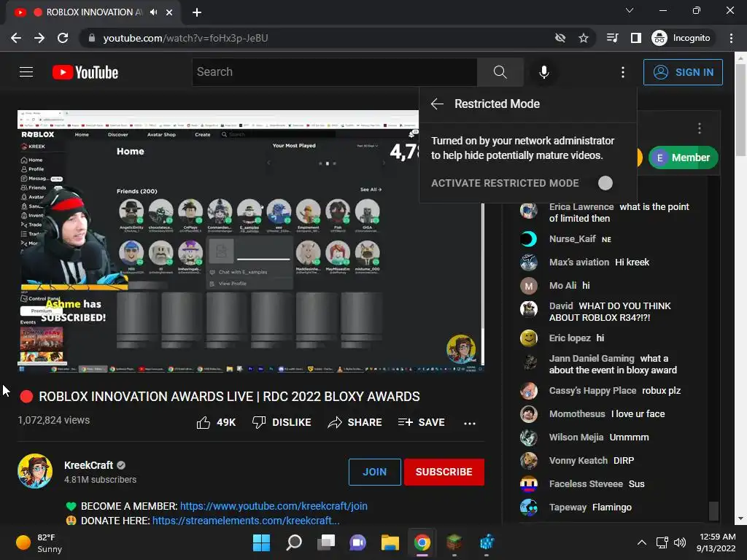This screenshot has width=747, height=560.
Task: Go forward in browser history
Action: coord(39,38)
